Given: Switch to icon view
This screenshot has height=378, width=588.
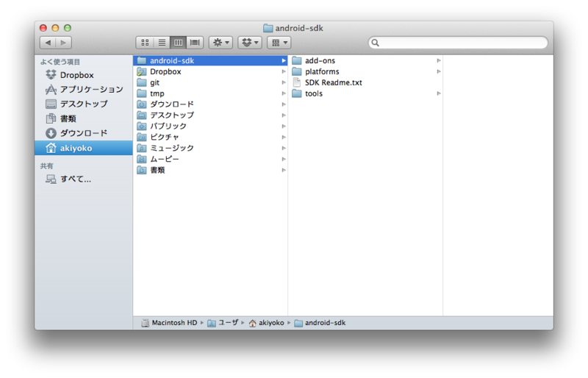Looking at the screenshot, I should click(x=145, y=43).
